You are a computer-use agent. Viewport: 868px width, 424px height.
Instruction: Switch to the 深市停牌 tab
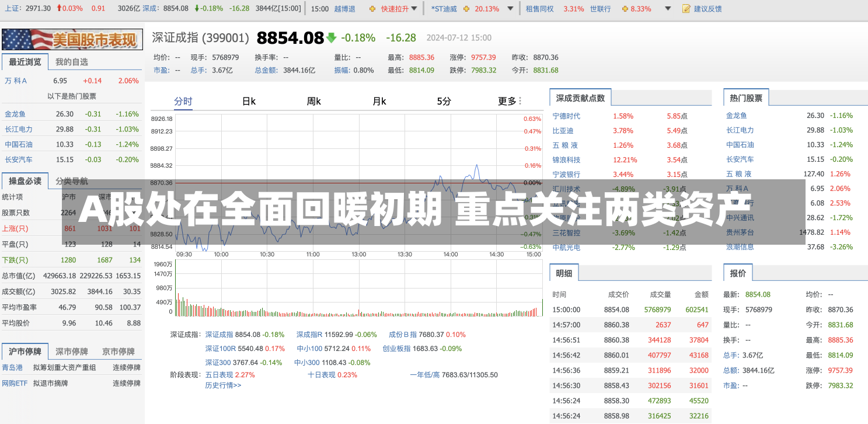tap(72, 352)
